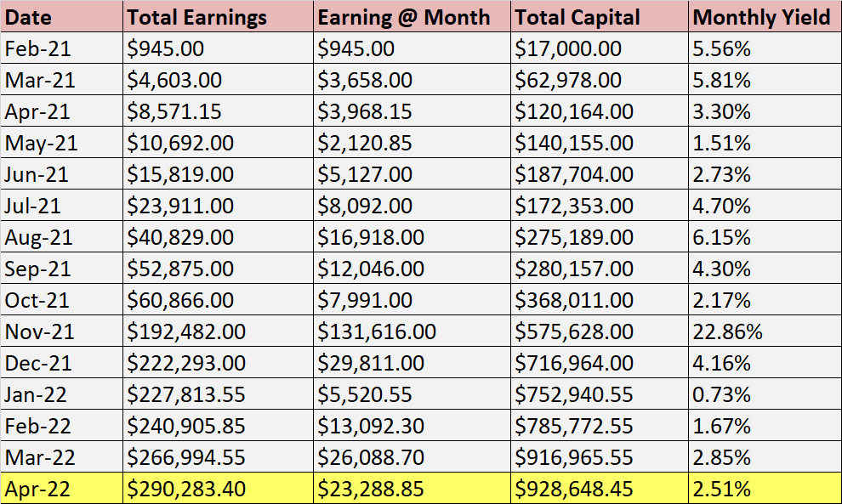Select the 2.73% monthly yield cell
842x504 pixels.
tap(764, 175)
